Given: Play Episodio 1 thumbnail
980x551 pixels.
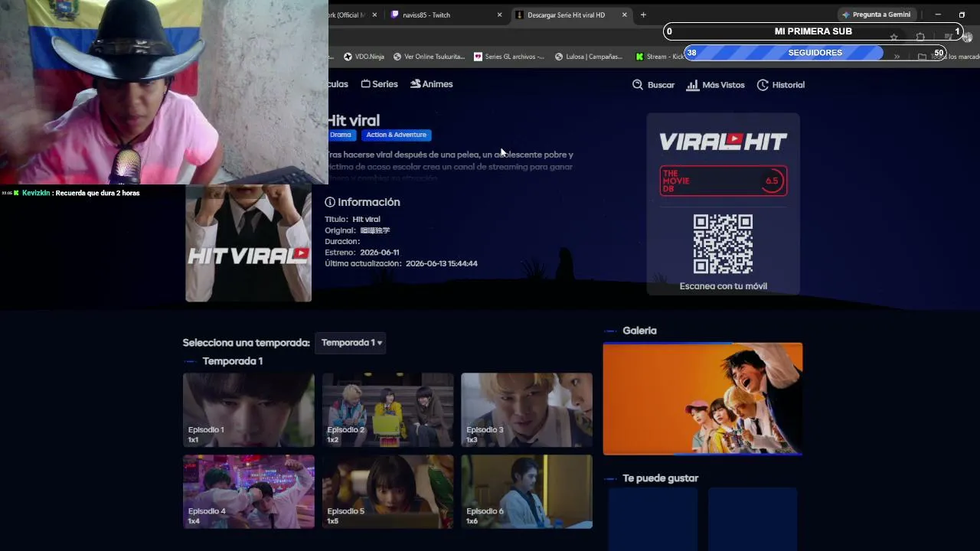Looking at the screenshot, I should click(249, 410).
